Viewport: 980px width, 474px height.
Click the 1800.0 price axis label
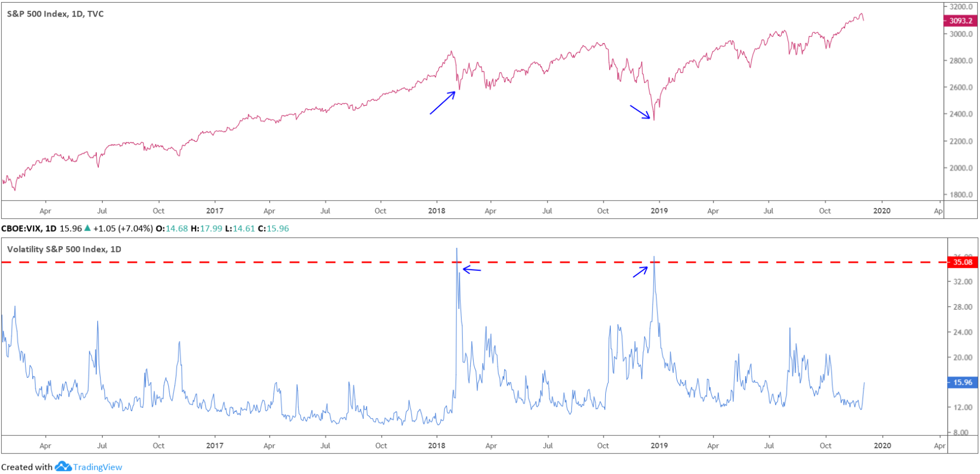coord(961,195)
